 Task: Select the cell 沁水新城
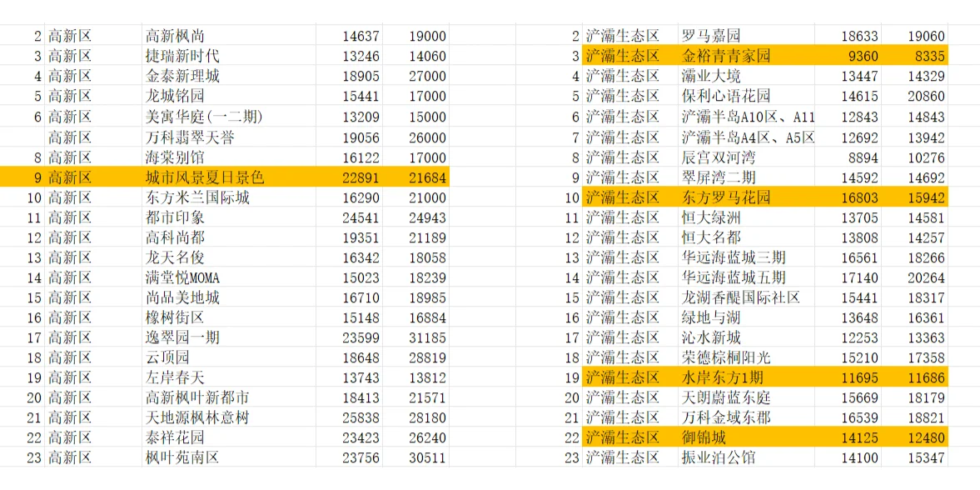click(746, 338)
